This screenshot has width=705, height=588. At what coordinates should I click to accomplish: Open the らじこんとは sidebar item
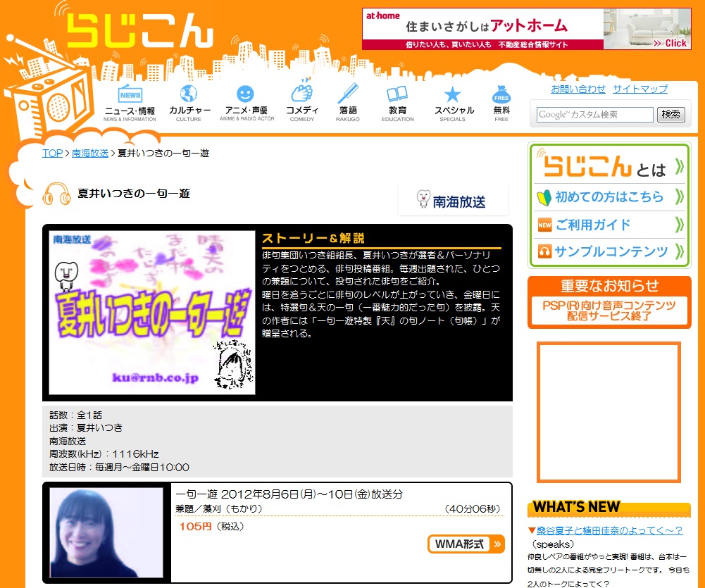pos(610,166)
